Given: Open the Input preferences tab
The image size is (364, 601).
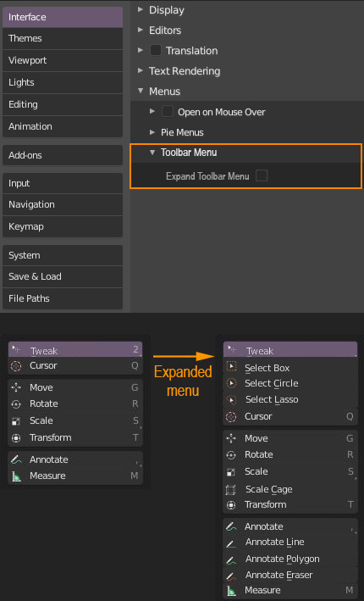Looking at the screenshot, I should point(63,183).
